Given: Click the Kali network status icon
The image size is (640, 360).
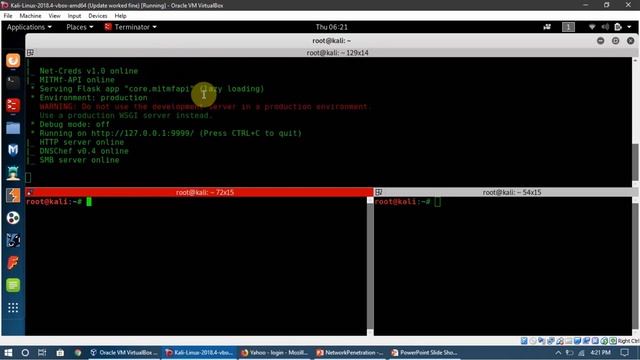Looking at the screenshot, I should [592, 27].
